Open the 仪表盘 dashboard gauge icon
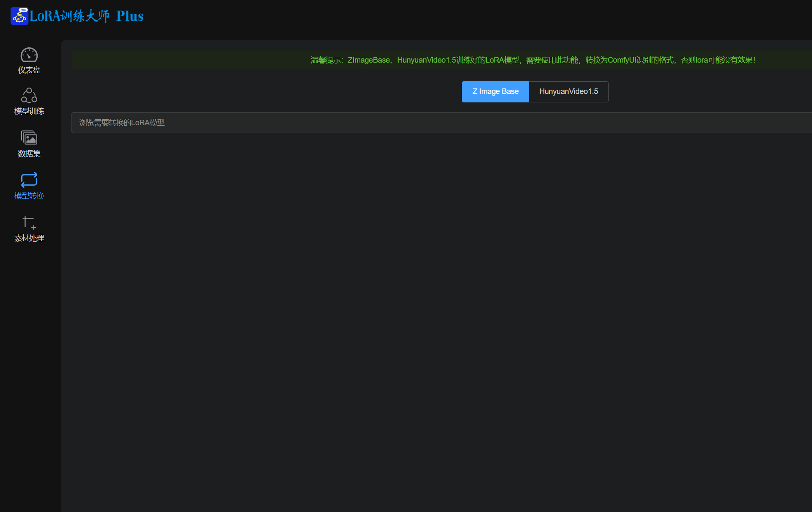812x512 pixels. [x=29, y=55]
